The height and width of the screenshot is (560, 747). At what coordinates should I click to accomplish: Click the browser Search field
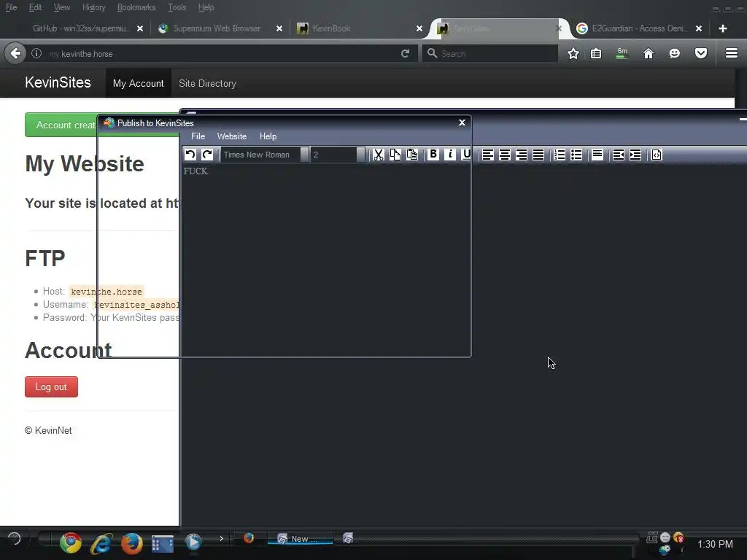tap(489, 54)
